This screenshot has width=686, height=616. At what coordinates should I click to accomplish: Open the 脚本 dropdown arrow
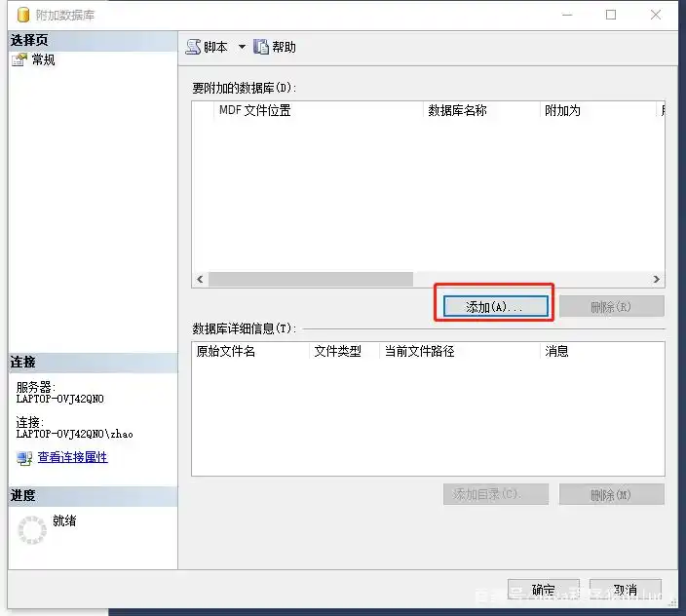pyautogui.click(x=242, y=47)
